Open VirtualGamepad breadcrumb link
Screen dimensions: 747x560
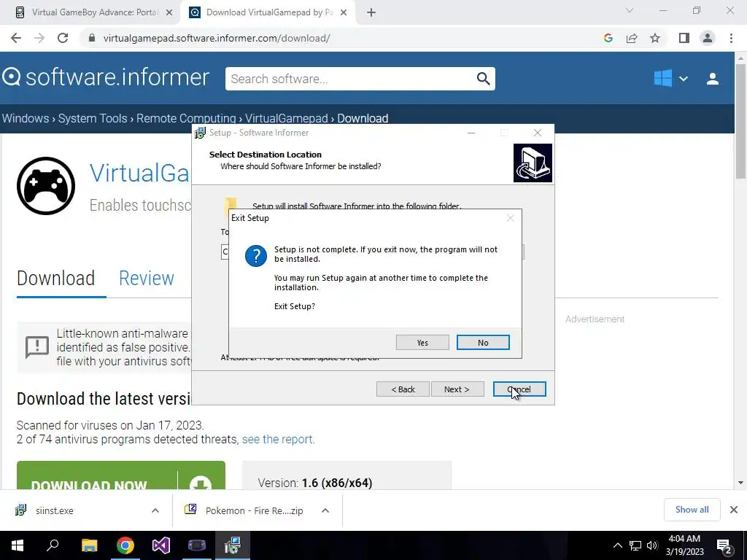coord(286,118)
